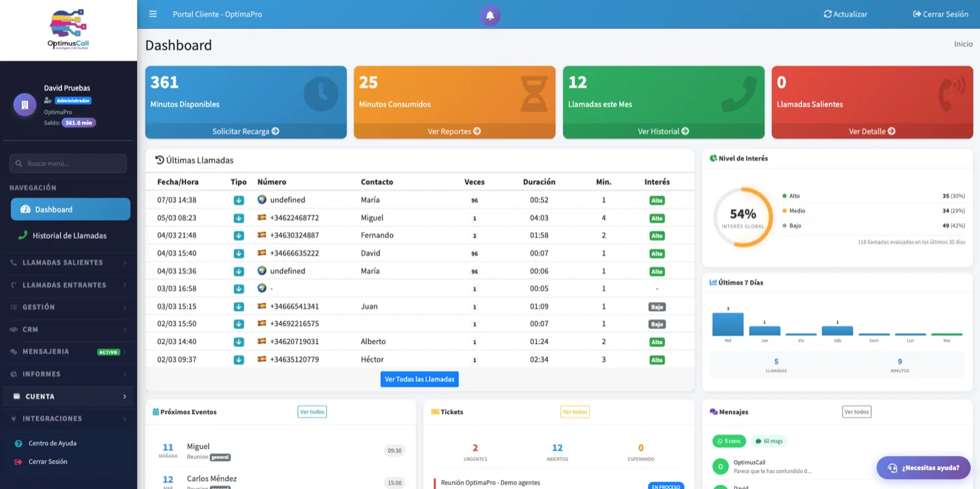The height and width of the screenshot is (489, 980).
Task: Expand the Gestión navigation section
Action: 42,307
